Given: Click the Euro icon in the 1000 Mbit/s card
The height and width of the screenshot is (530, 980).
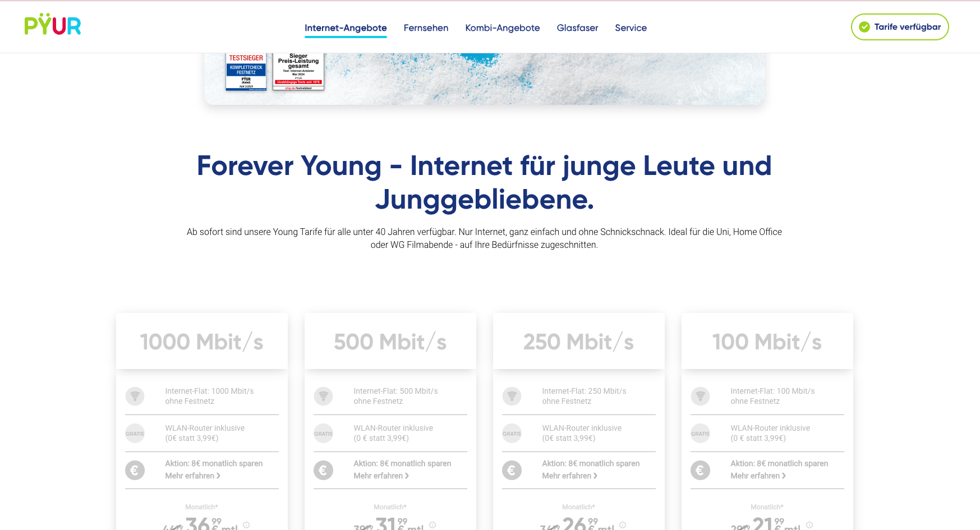Looking at the screenshot, I should click(x=135, y=470).
